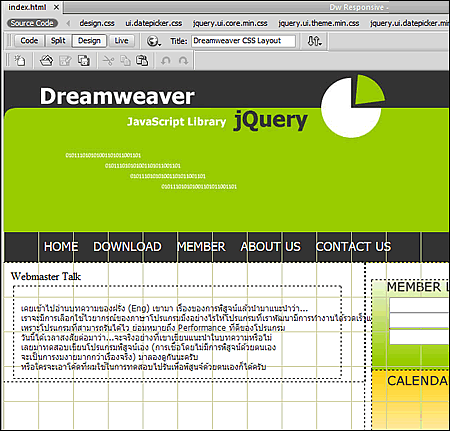The width and height of the screenshot is (450, 431).
Task: Click the line containing 'Performance' in the article
Action: click(x=153, y=328)
